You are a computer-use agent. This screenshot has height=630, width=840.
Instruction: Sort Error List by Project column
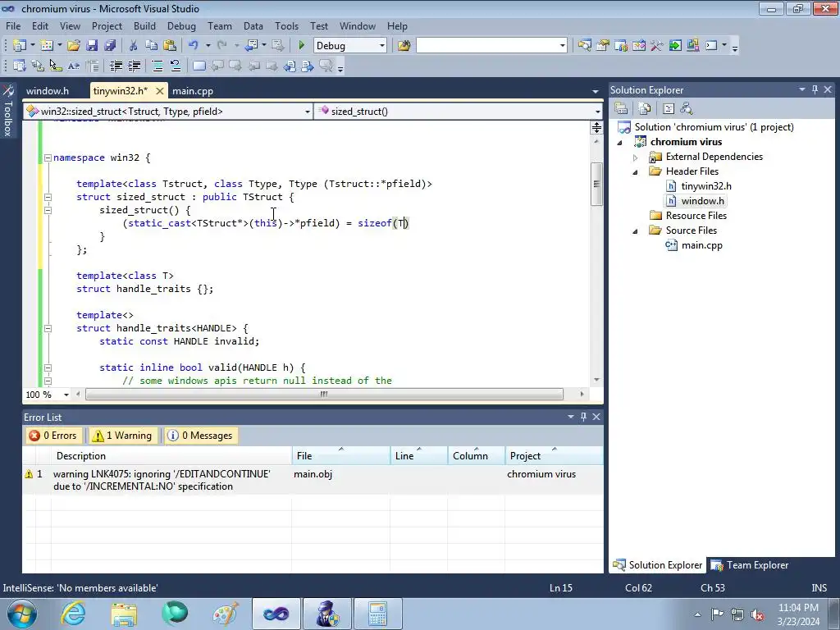pyautogui.click(x=554, y=455)
